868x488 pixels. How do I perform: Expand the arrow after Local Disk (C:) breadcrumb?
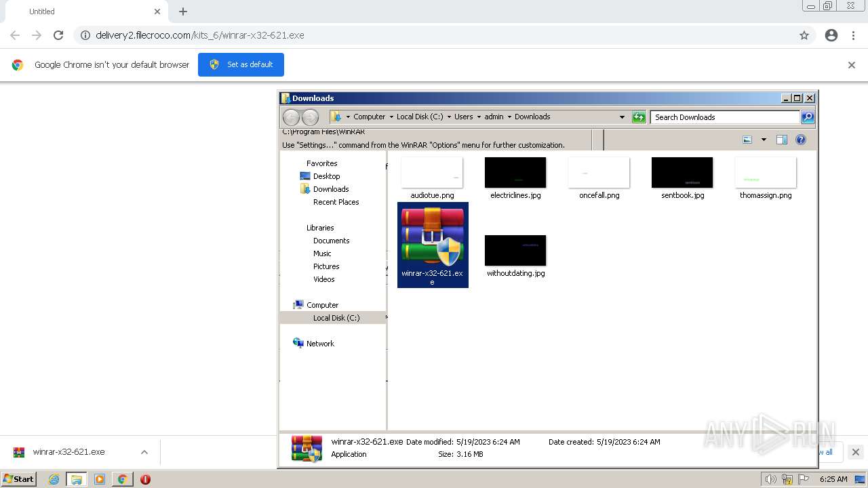coord(449,117)
